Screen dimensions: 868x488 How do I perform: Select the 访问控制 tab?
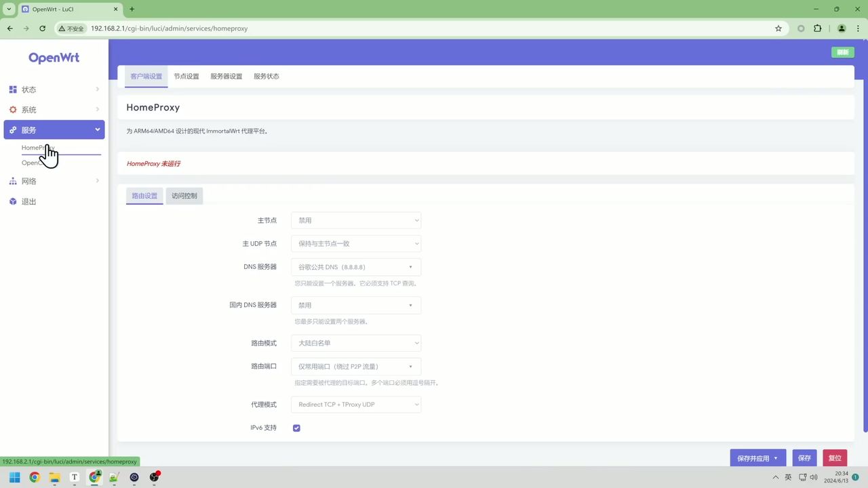(x=184, y=195)
